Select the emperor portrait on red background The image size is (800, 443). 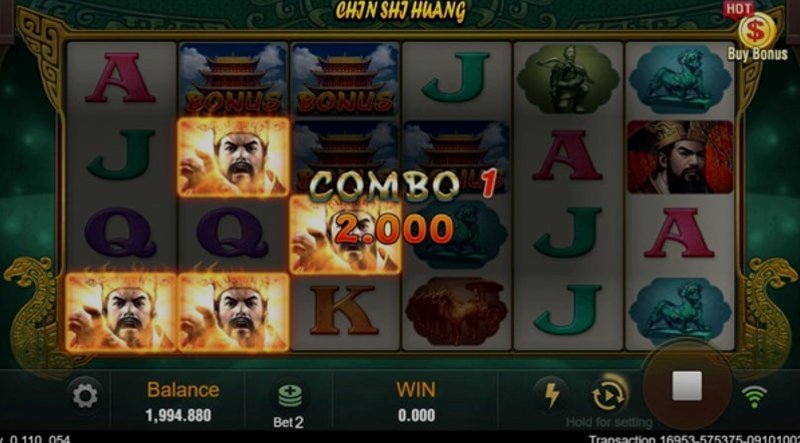[680, 157]
